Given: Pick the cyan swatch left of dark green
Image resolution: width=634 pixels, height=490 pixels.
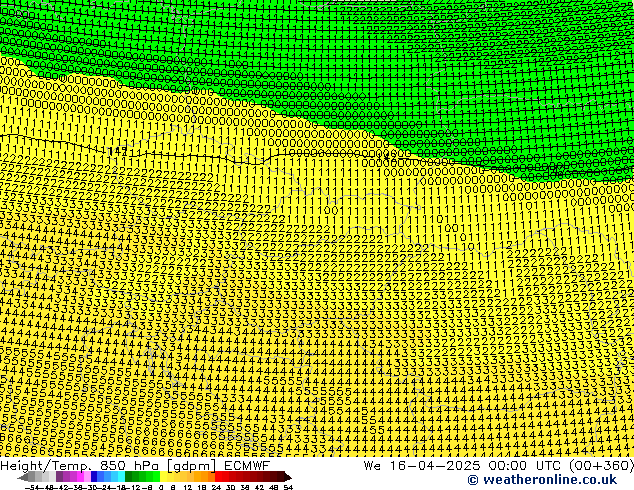Looking at the screenshot, I should 121,477.
